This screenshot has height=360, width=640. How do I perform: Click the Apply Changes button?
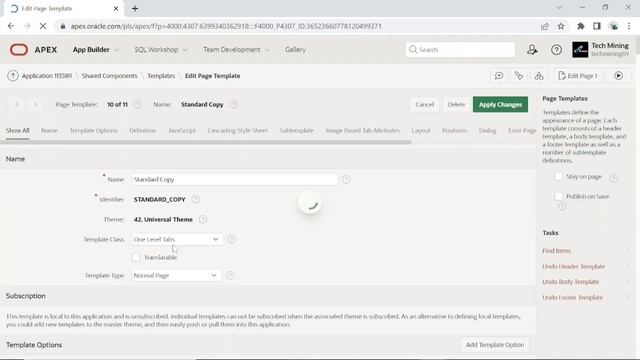click(x=500, y=104)
